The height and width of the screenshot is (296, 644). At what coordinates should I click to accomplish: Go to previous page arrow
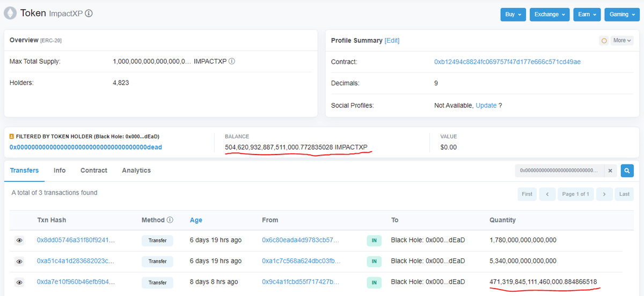[x=547, y=194]
